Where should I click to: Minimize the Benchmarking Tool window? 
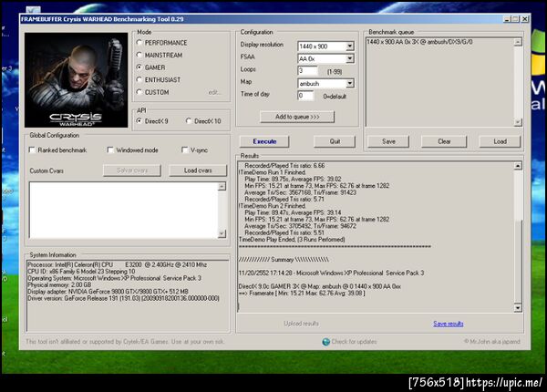[507, 19]
